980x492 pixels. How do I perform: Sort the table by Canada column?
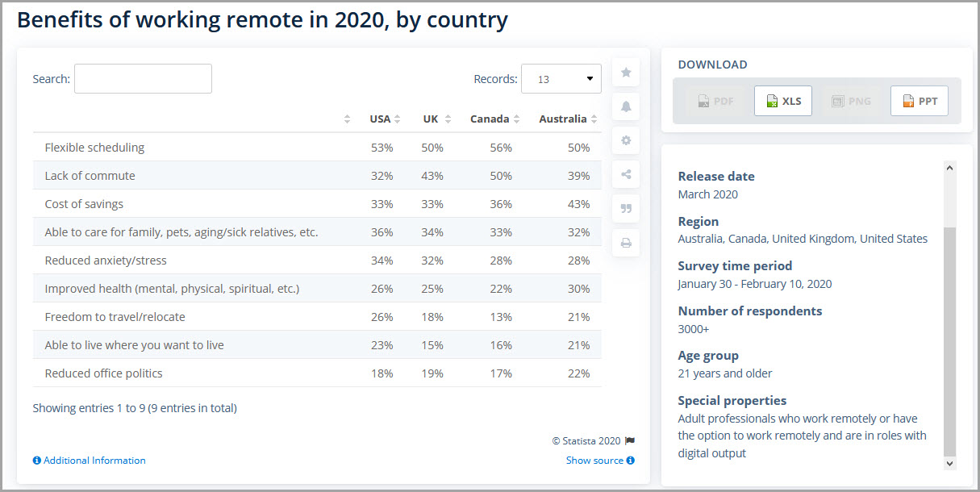[x=494, y=119]
